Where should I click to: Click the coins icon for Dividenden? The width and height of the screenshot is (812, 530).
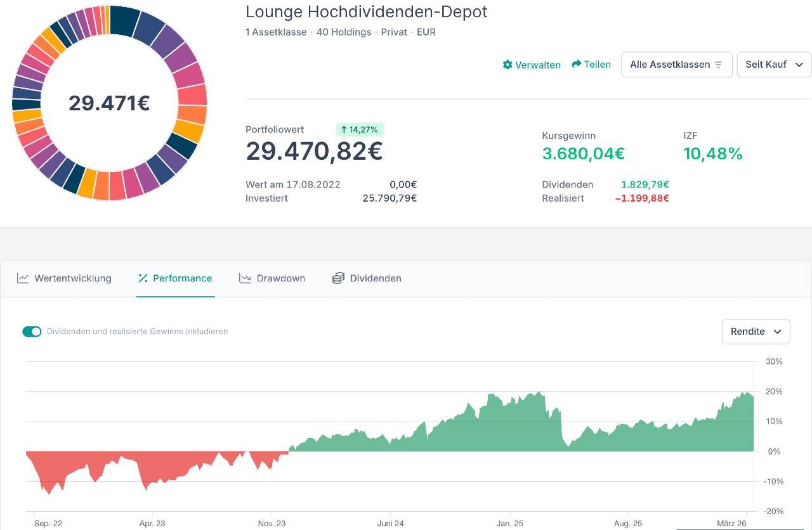click(x=338, y=278)
